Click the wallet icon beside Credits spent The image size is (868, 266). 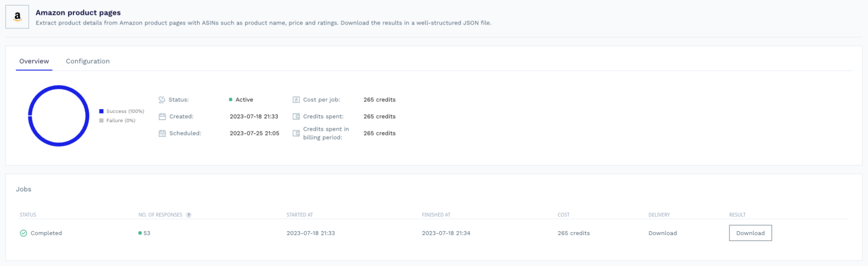click(296, 116)
